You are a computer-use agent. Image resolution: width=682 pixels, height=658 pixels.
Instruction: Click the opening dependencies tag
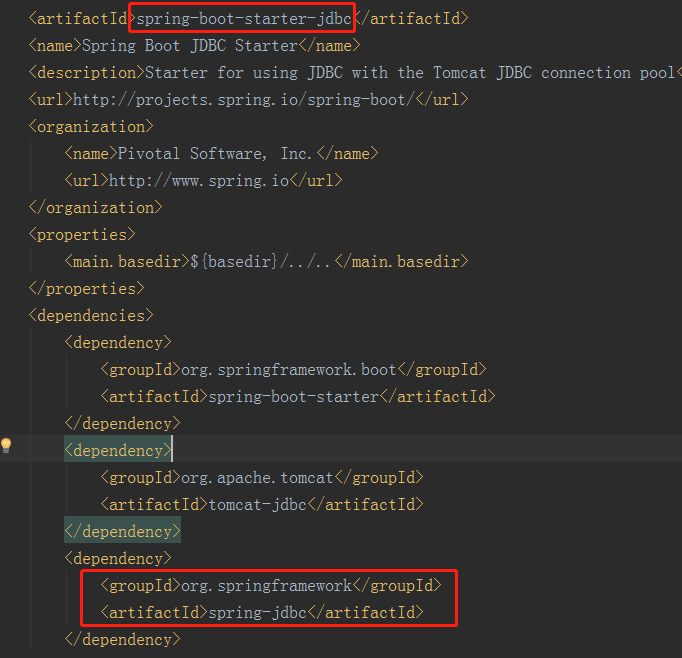(91, 316)
